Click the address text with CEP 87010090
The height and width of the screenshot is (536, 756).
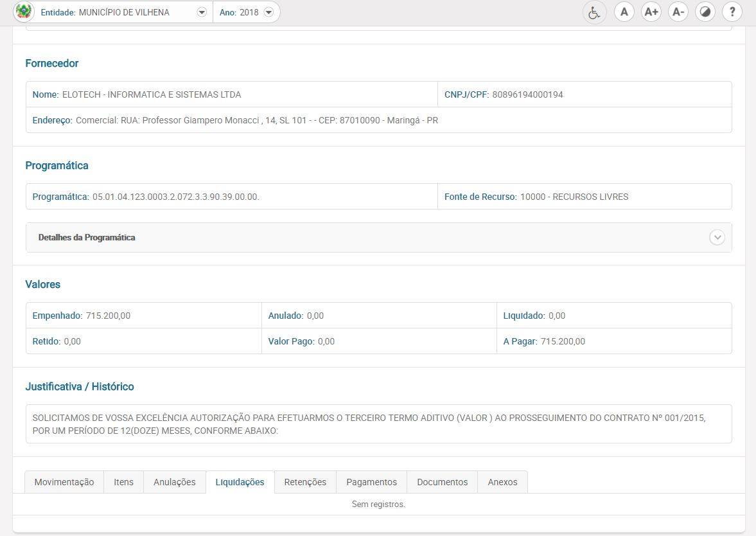click(x=257, y=120)
